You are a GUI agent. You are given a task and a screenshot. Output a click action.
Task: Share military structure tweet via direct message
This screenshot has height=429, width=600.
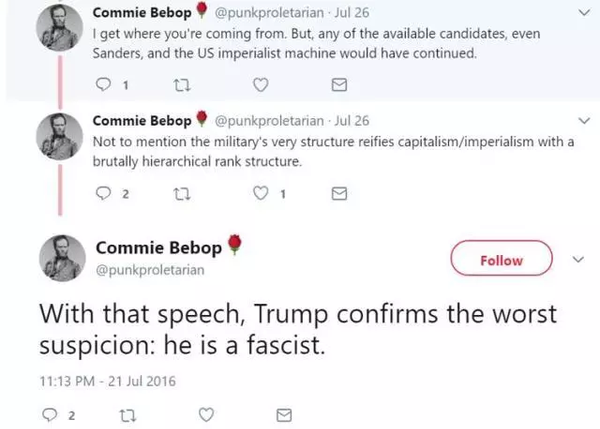coord(337,194)
